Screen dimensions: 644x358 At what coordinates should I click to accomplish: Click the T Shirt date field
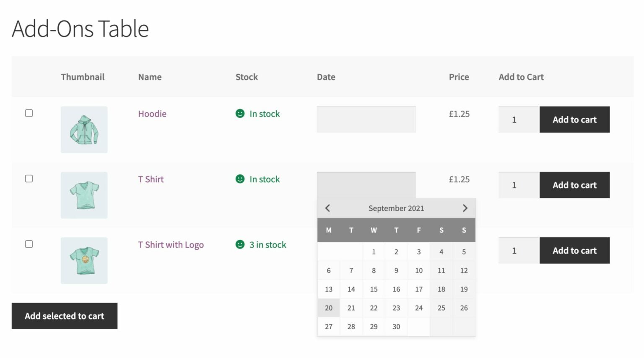click(x=366, y=185)
